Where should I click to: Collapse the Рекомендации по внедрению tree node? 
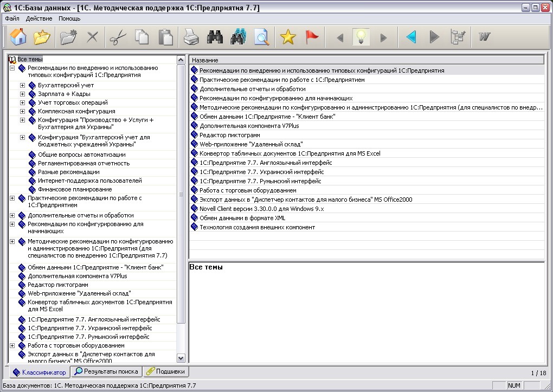coord(12,68)
